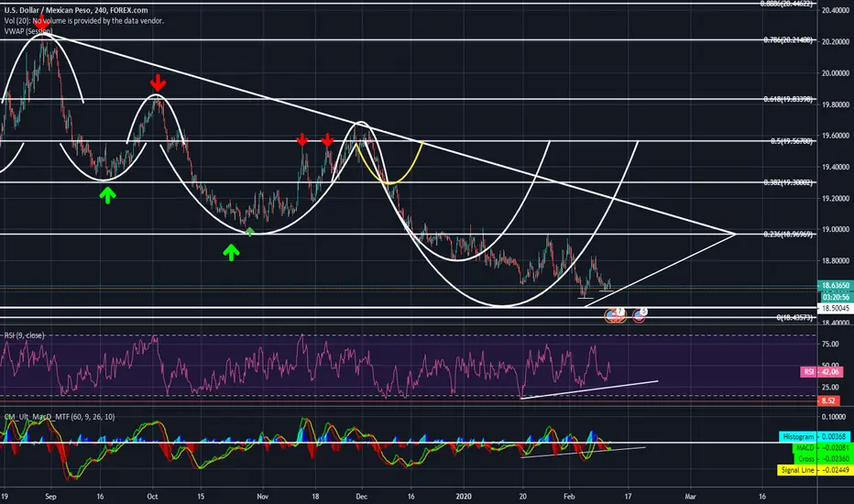Click the economic event flag icon numbered 5
Screen dimensions: 854x504
pos(640,315)
